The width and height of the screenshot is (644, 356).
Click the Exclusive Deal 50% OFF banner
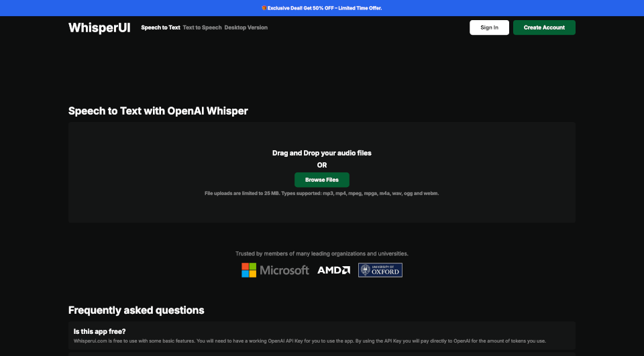tap(322, 8)
